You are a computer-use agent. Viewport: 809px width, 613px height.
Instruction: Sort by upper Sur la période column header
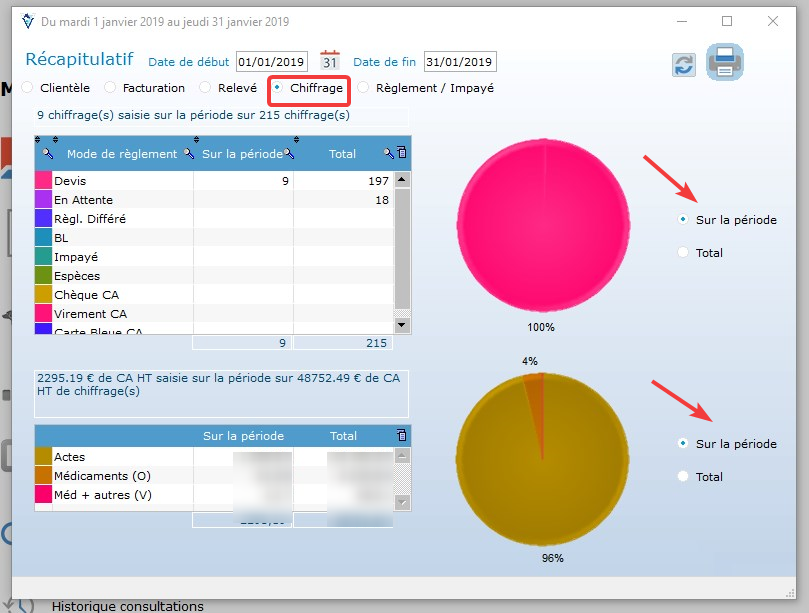(242, 154)
